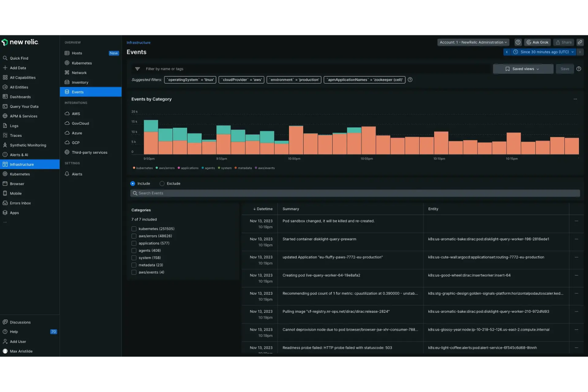
Task: Open the Errors Inbox panel
Action: point(20,203)
